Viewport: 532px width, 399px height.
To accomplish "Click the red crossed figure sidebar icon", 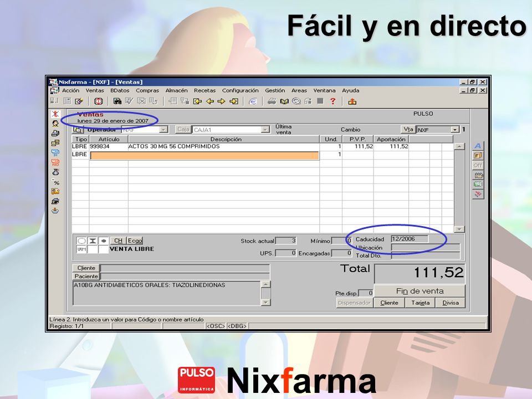I will coord(55,114).
